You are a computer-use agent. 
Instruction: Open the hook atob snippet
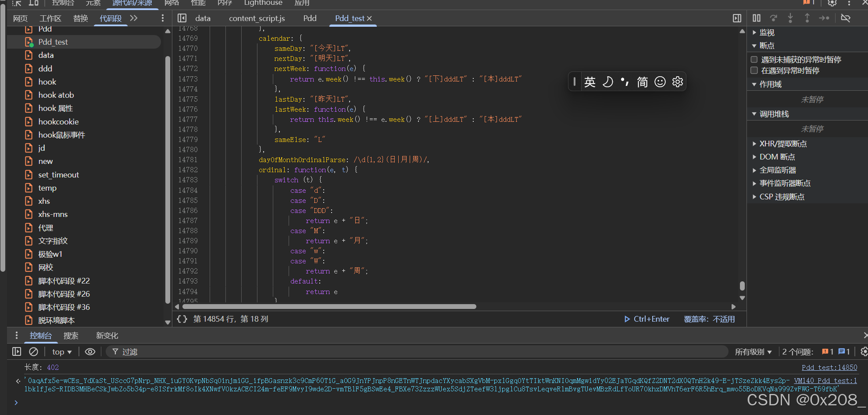pyautogui.click(x=56, y=95)
